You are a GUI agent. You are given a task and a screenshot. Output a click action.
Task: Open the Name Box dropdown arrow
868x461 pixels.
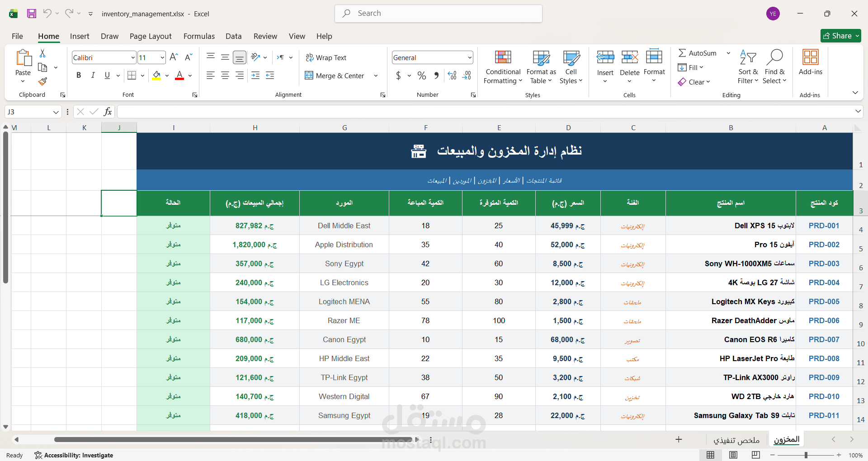point(56,112)
